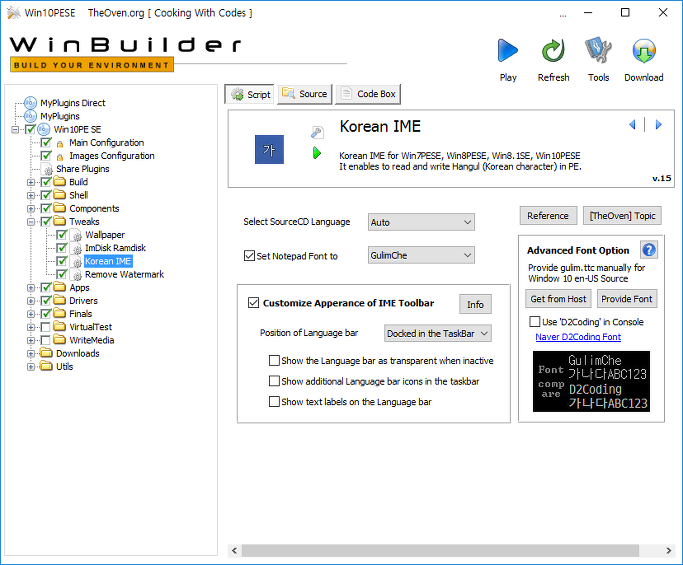683x565 pixels.
Task: Click the Provide Font button
Action: point(627,299)
